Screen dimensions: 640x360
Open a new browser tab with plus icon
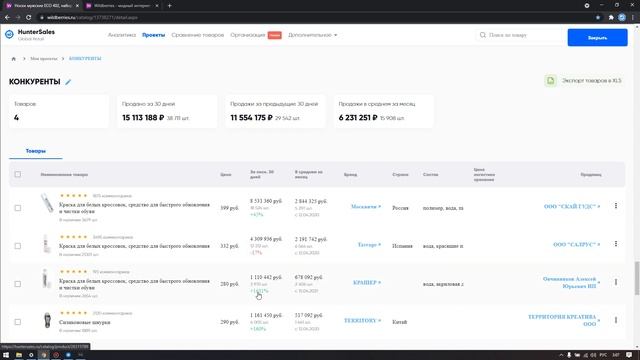tap(169, 6)
